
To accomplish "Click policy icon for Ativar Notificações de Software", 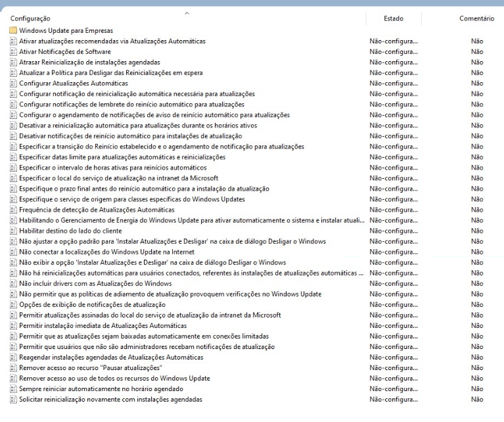I will (x=13, y=51).
